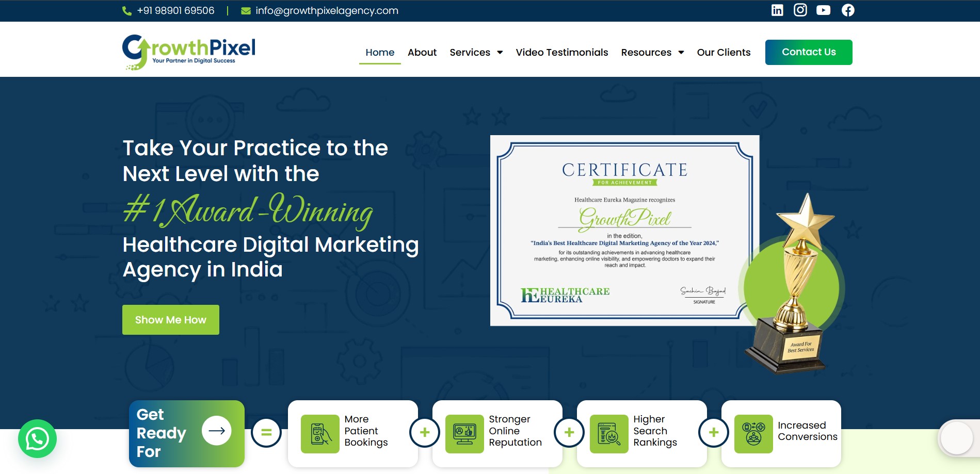
Task: Click the plus circle after Patient Bookings
Action: coord(425,432)
